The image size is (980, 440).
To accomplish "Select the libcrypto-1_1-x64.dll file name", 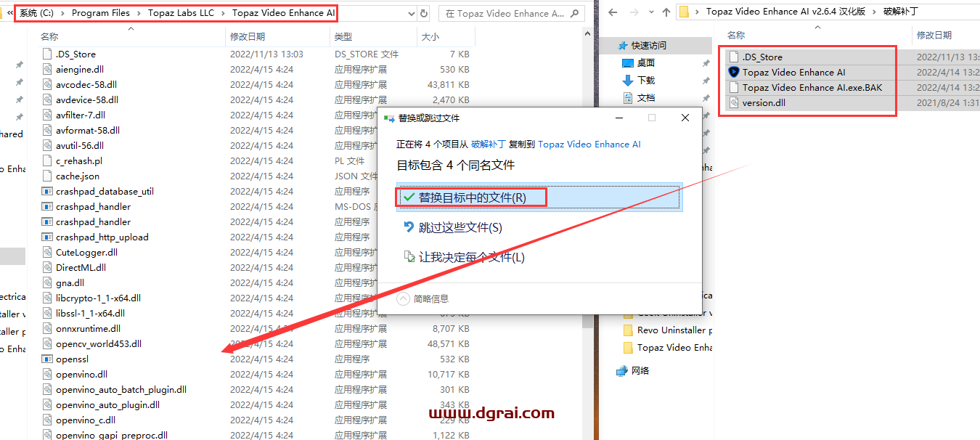I will 98,298.
